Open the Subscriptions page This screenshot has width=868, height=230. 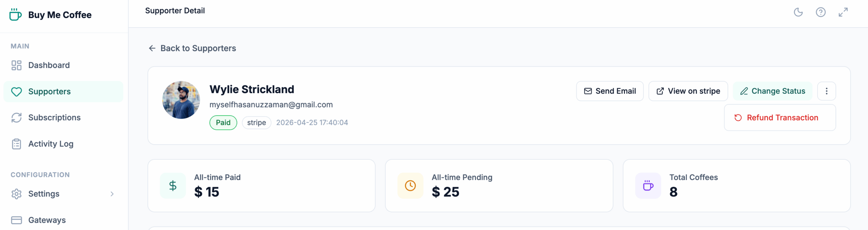tap(54, 118)
